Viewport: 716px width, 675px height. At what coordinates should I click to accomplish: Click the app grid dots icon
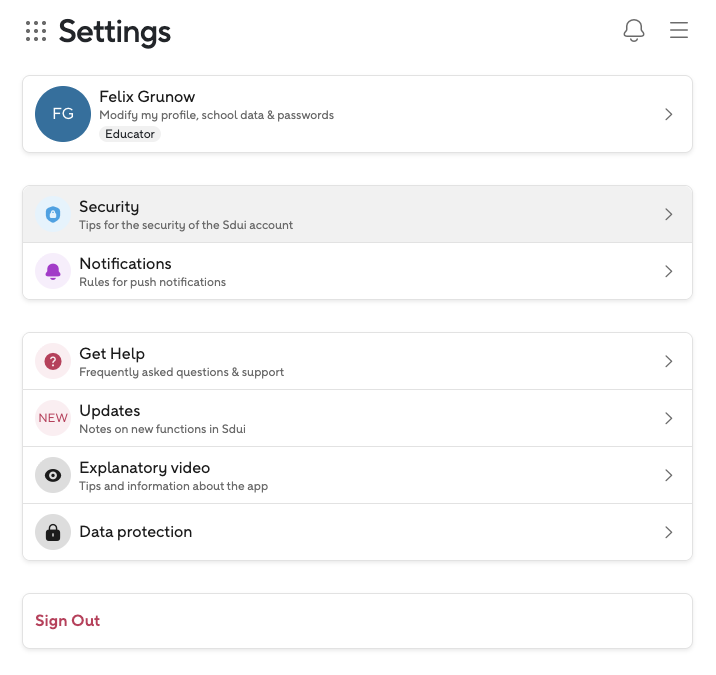pos(36,31)
